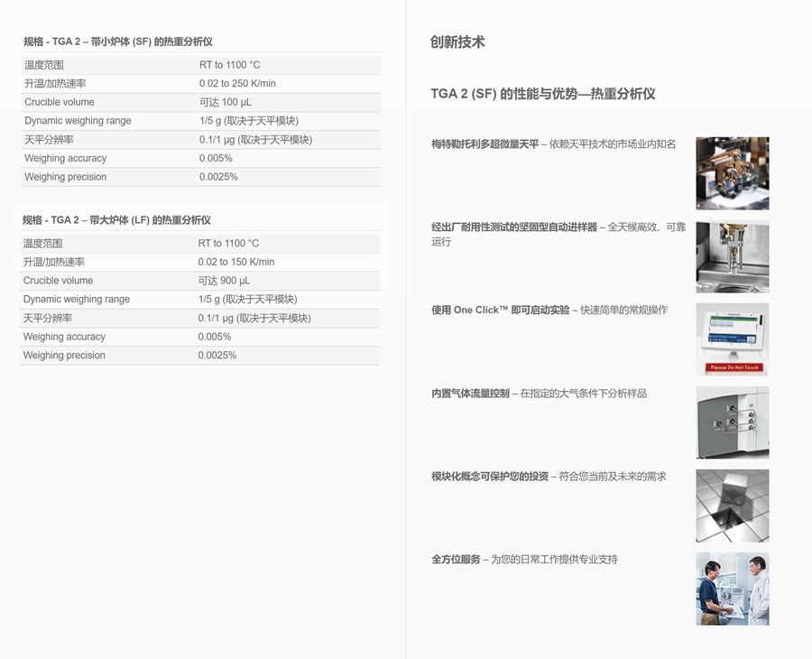Click the 1/5 g weighing range value, SF table
812x659 pixels.
click(249, 121)
